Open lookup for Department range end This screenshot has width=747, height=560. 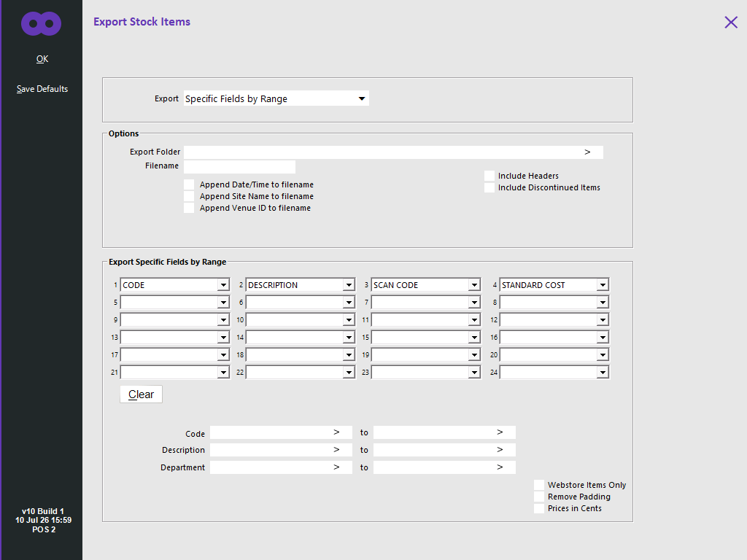click(500, 467)
